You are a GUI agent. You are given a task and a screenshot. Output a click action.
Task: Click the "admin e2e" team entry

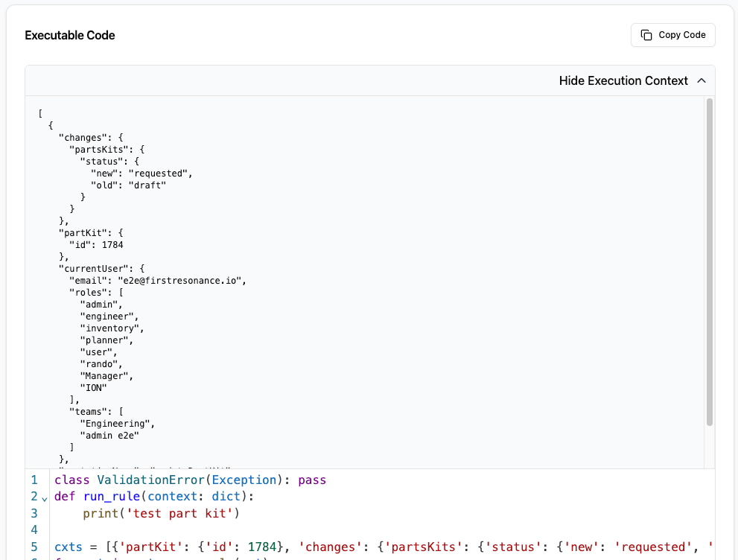(109, 436)
